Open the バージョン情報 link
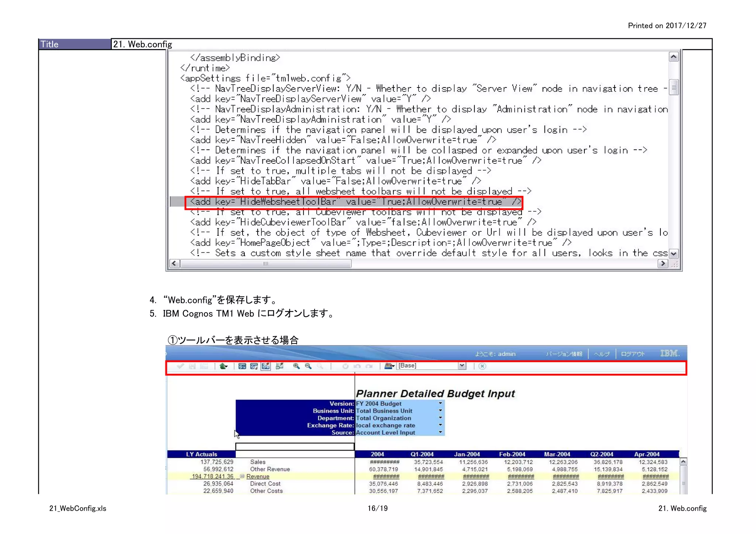The height and width of the screenshot is (534, 756). pos(564,354)
